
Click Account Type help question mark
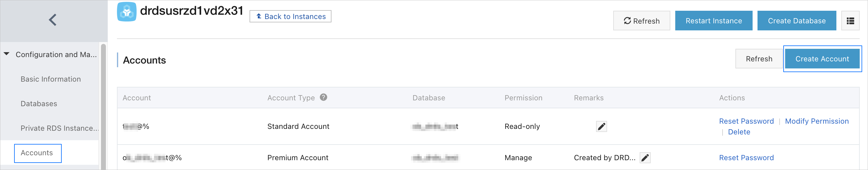click(324, 97)
